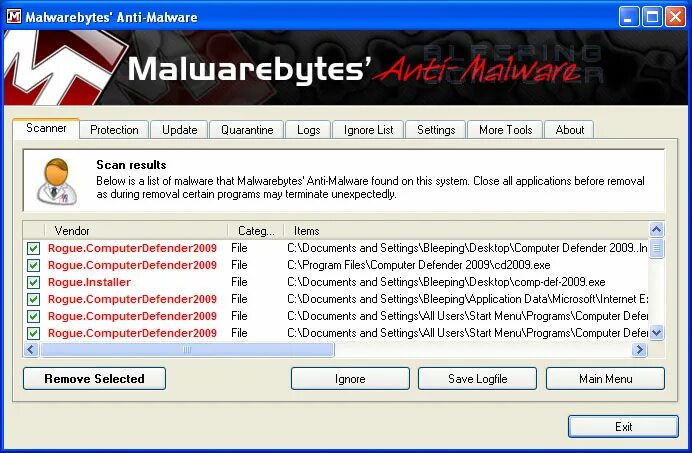Select the Scanner tab
The image size is (692, 453).
click(x=46, y=128)
